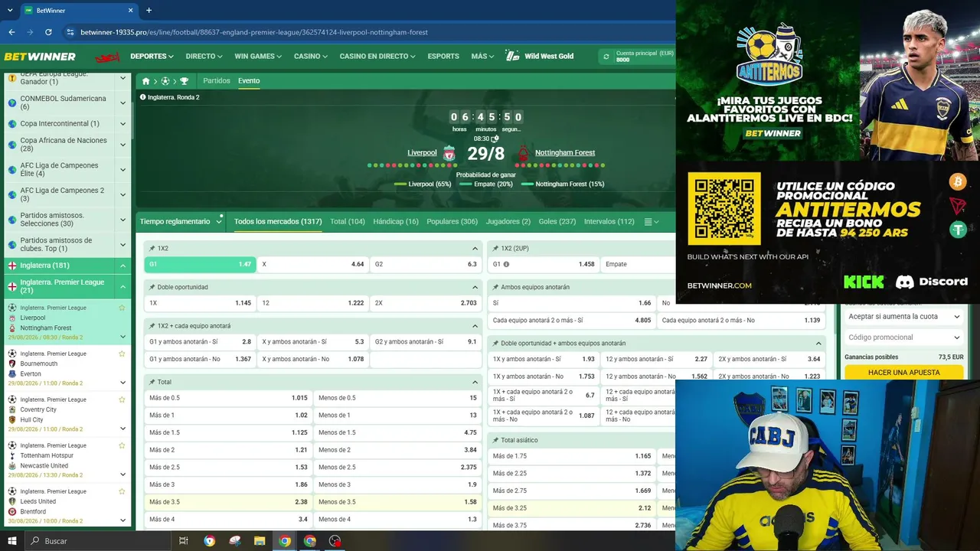The image size is (980, 551).
Task: Switch to the Hándicap (16) tab
Action: coord(396,222)
